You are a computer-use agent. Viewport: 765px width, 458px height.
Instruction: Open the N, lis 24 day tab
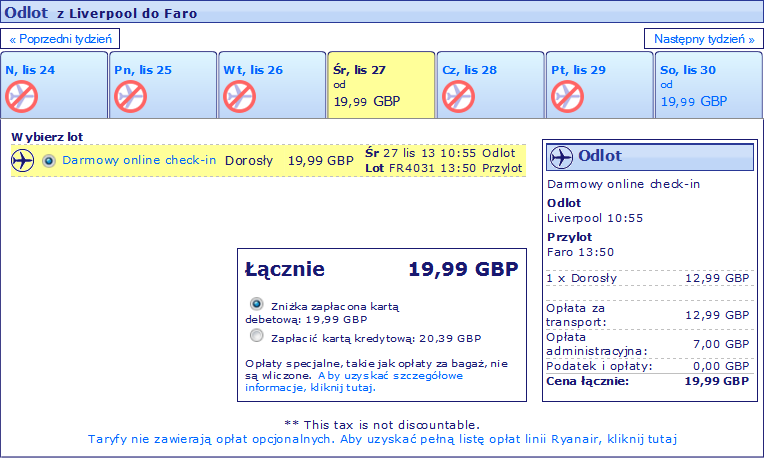click(x=54, y=85)
